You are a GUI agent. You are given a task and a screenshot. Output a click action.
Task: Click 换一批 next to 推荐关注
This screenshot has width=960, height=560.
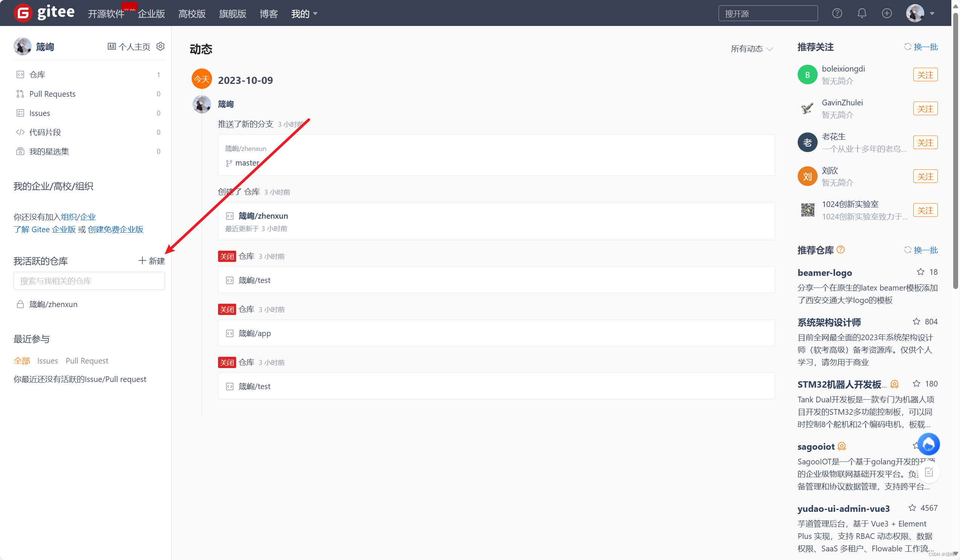921,47
